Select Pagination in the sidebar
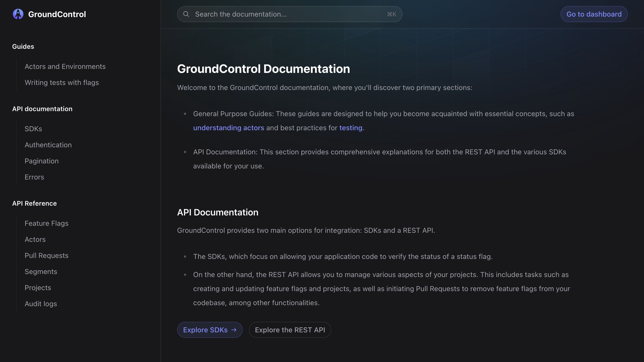This screenshot has height=362, width=644. tap(42, 161)
